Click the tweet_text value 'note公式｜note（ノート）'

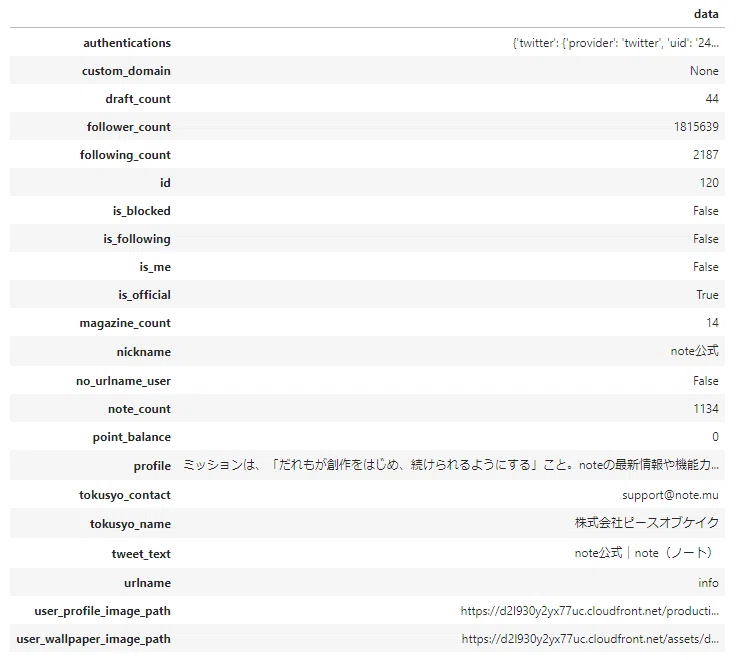pos(646,553)
